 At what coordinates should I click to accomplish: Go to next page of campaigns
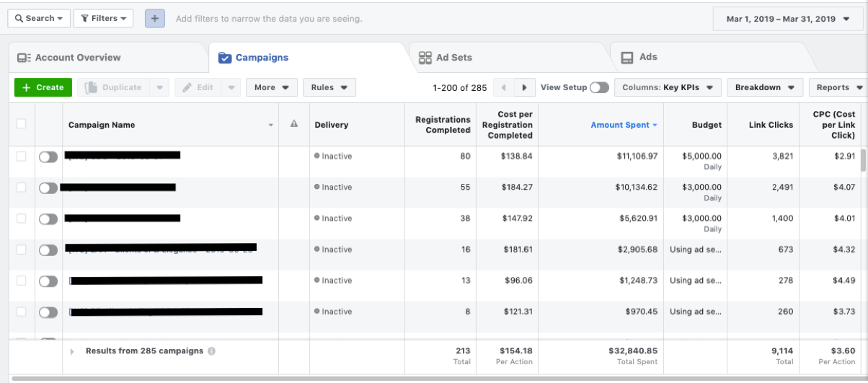pyautogui.click(x=524, y=87)
